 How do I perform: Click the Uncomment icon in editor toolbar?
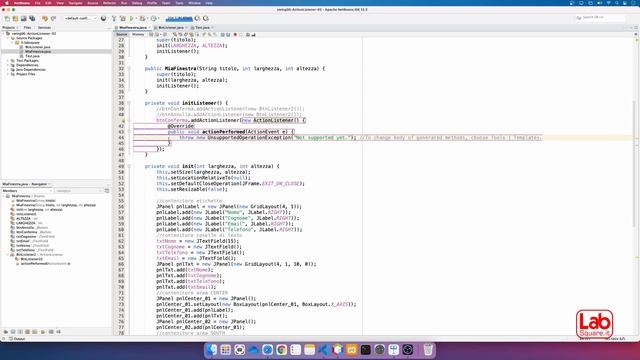(253, 35)
